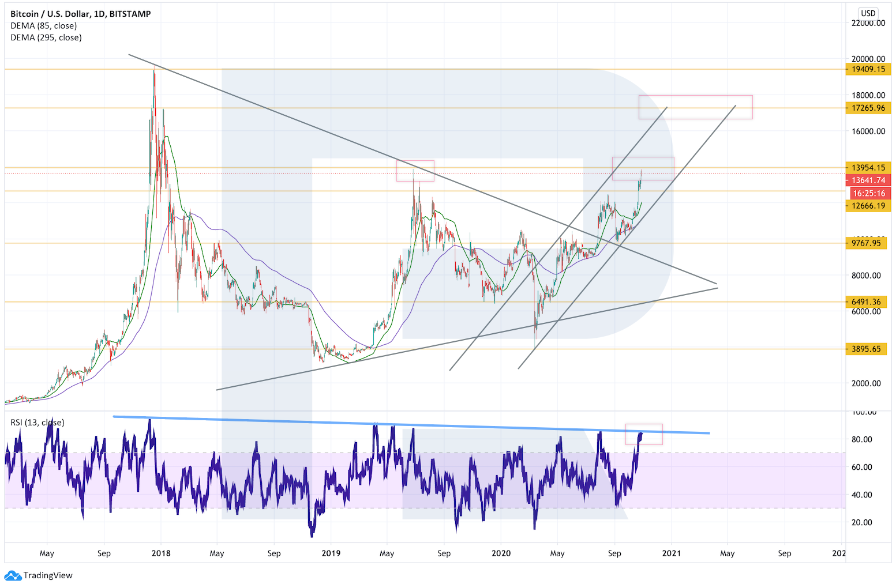Select the pink target rectangle near 17265.96
Viewport: 896px width, 588px height.
pos(695,107)
